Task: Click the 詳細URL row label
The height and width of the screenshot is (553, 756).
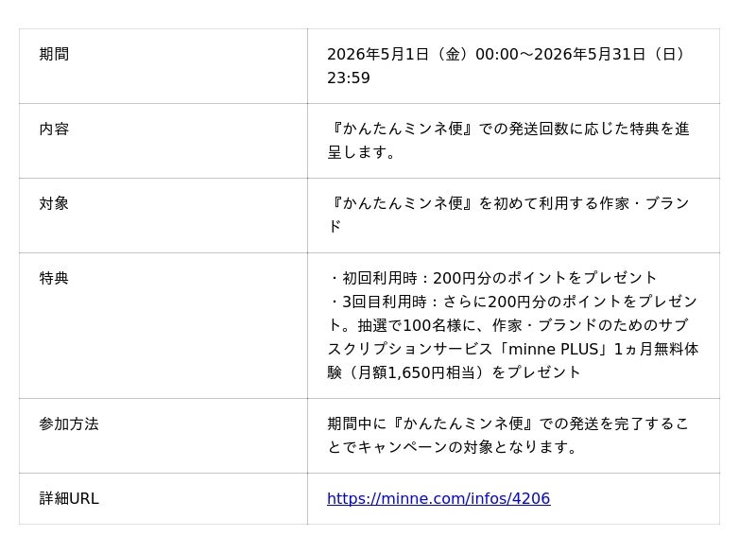Action: point(69,498)
